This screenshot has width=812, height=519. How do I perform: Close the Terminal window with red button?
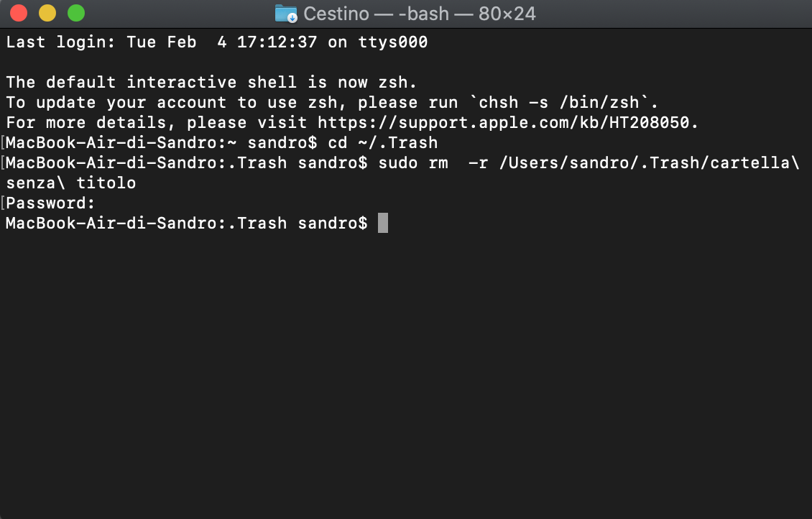coord(19,13)
